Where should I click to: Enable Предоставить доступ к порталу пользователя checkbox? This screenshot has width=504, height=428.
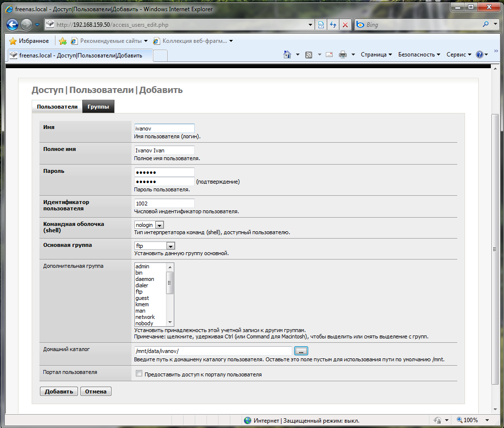[139, 373]
